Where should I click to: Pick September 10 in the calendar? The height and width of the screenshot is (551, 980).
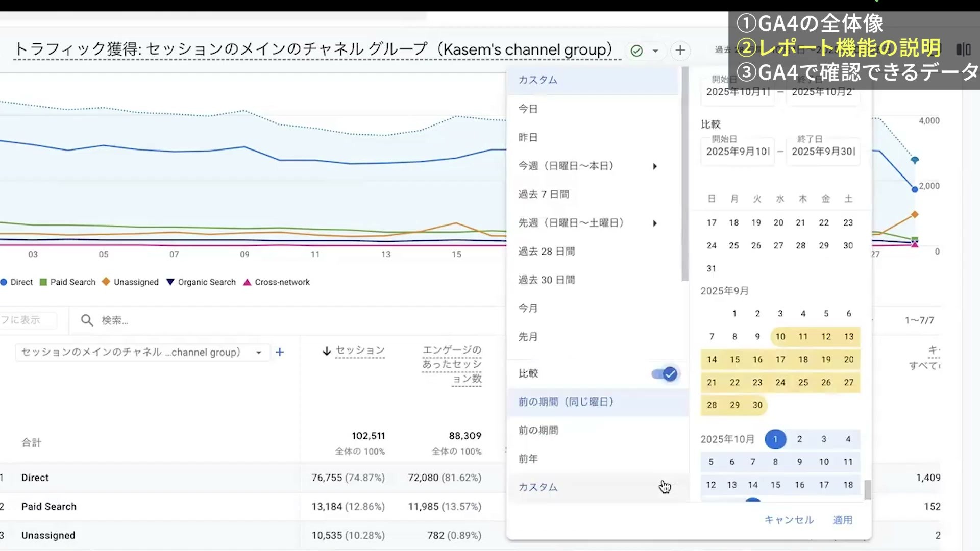[x=780, y=337]
